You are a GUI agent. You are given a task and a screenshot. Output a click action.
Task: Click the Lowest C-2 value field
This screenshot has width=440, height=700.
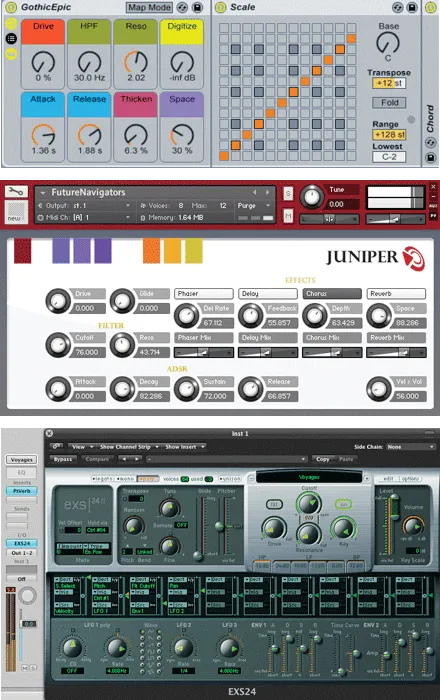[389, 157]
